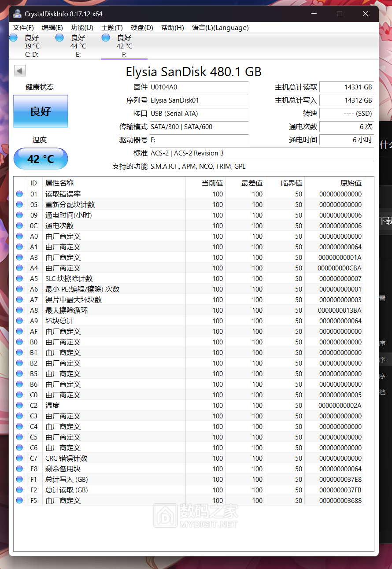Click the status orb for ID B0
The width and height of the screenshot is (392, 569).
tap(19, 342)
